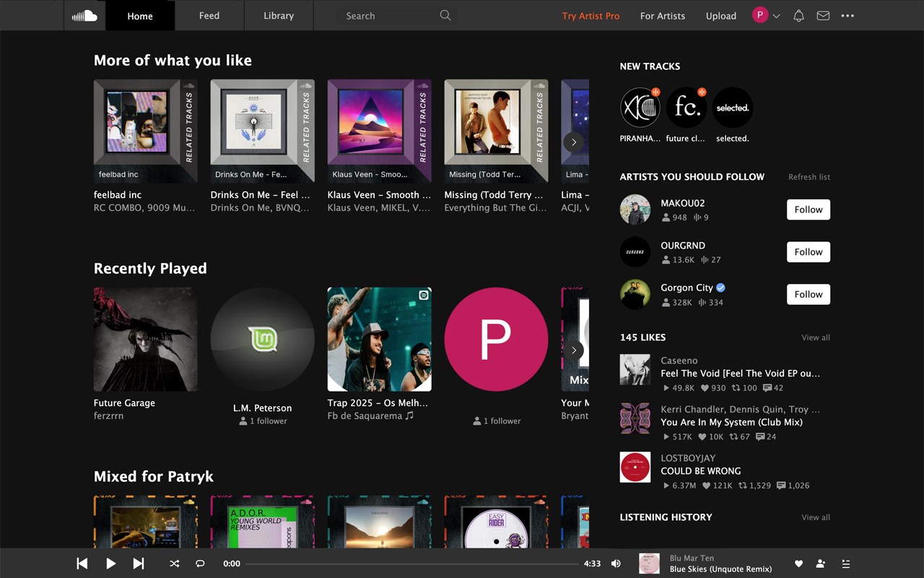Open You Are In My System artwork
The width and height of the screenshot is (924, 578).
click(635, 418)
